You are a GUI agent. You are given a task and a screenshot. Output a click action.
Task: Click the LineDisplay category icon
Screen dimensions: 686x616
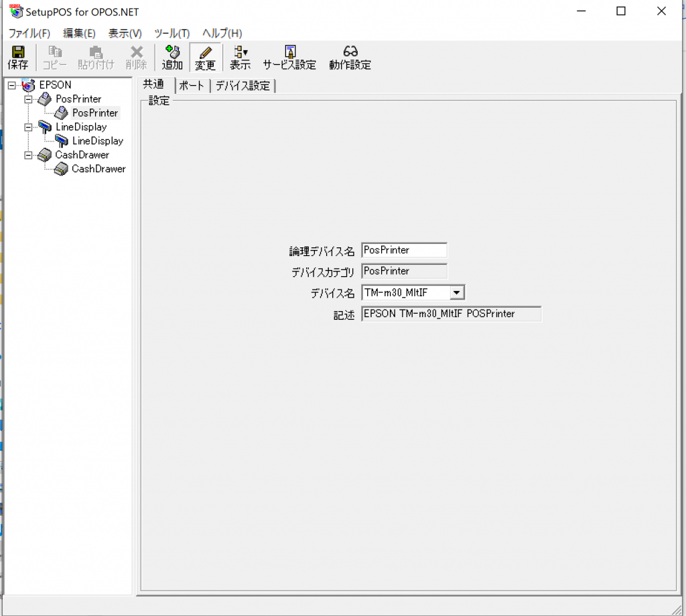point(45,127)
